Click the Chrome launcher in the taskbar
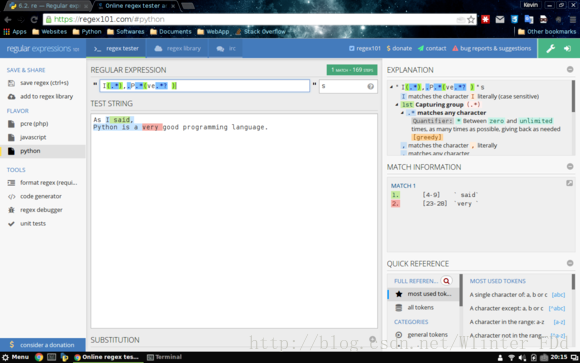The height and width of the screenshot is (363, 580). point(38,357)
